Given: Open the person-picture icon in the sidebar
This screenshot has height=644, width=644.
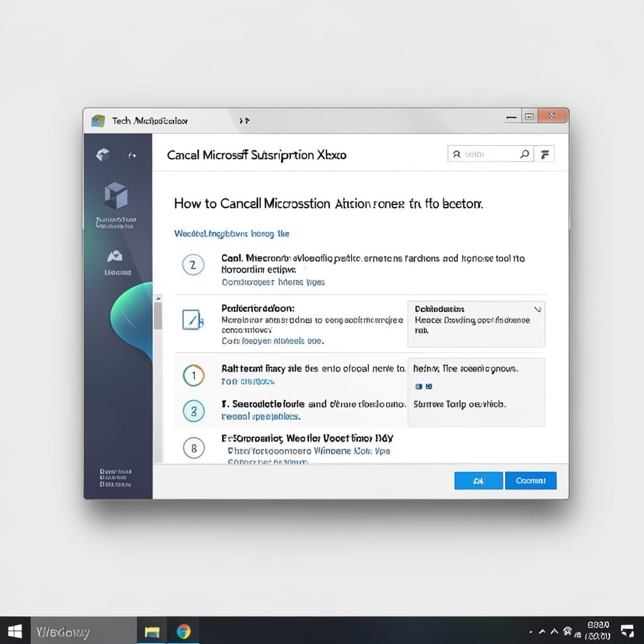Looking at the screenshot, I should tap(115, 257).
